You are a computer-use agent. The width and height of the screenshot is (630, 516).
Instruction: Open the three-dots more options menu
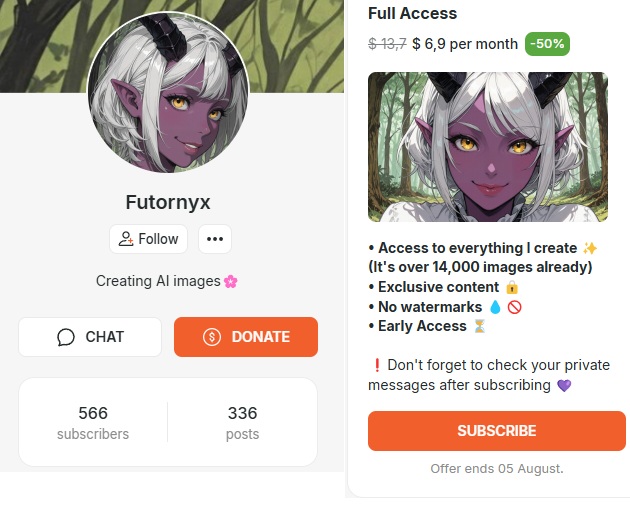coord(215,239)
